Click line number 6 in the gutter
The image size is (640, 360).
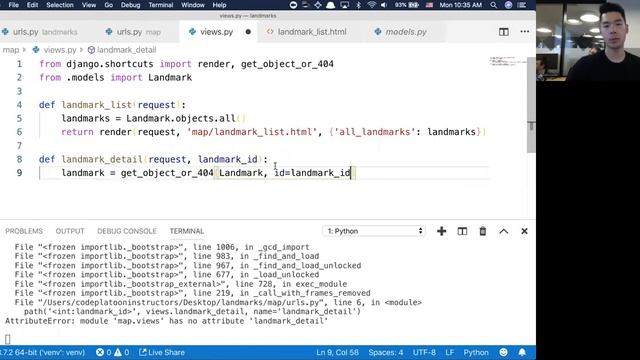coord(19,132)
